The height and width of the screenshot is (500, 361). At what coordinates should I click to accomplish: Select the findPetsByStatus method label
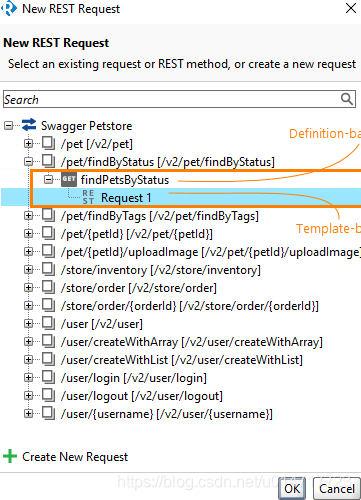pos(125,180)
